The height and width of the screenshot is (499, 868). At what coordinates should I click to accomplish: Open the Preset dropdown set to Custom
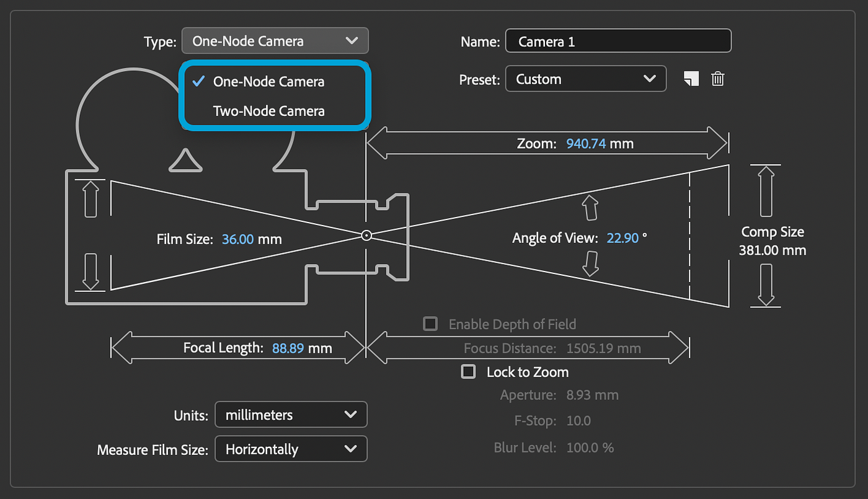586,79
